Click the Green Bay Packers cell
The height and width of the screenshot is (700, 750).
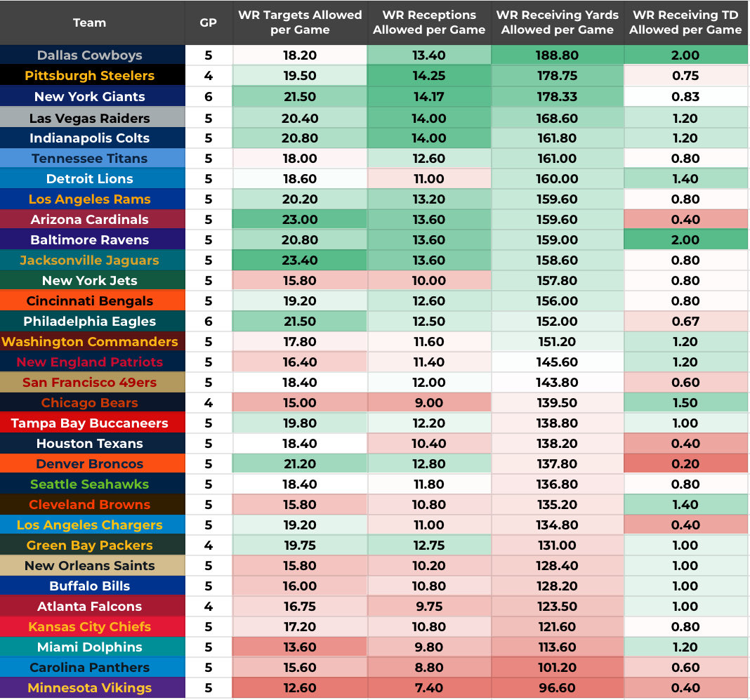[x=92, y=545]
